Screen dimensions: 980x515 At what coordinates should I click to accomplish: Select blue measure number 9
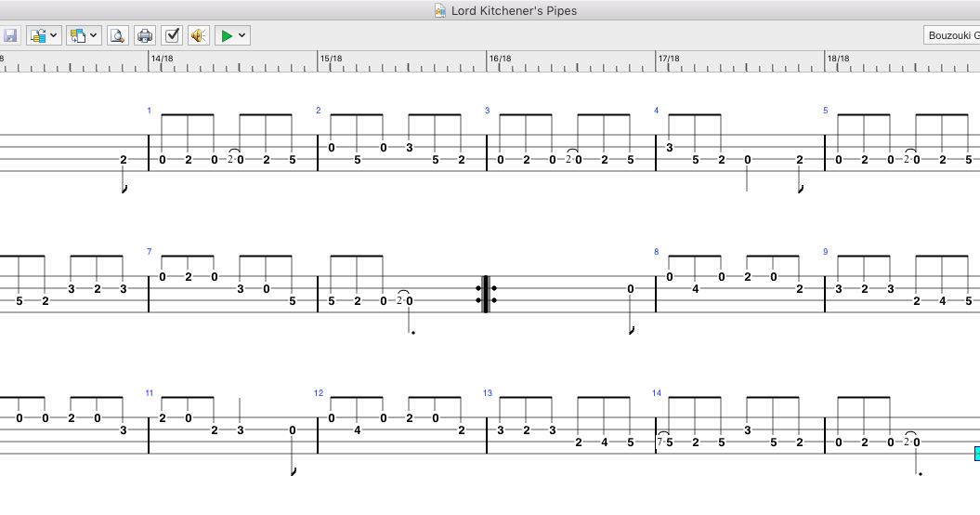[825, 252]
